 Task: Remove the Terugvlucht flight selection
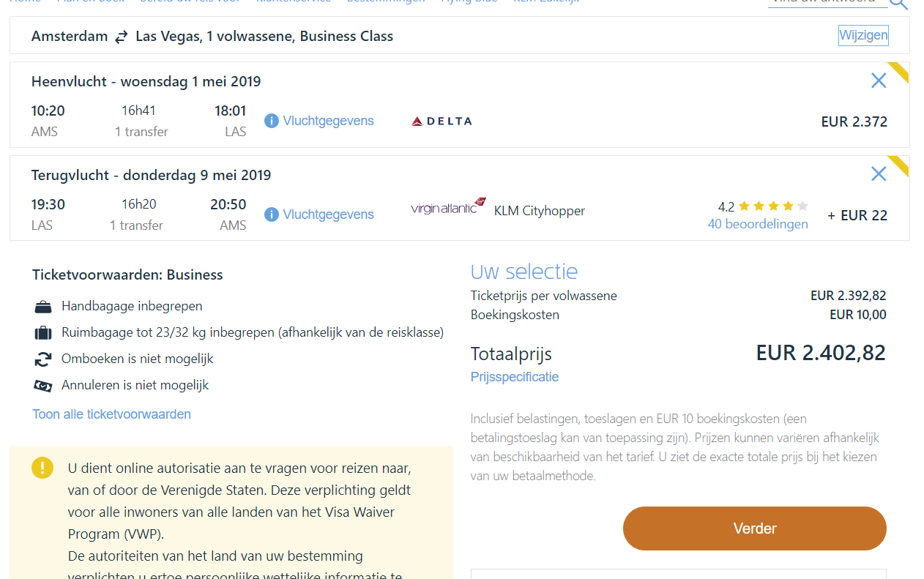point(879,173)
